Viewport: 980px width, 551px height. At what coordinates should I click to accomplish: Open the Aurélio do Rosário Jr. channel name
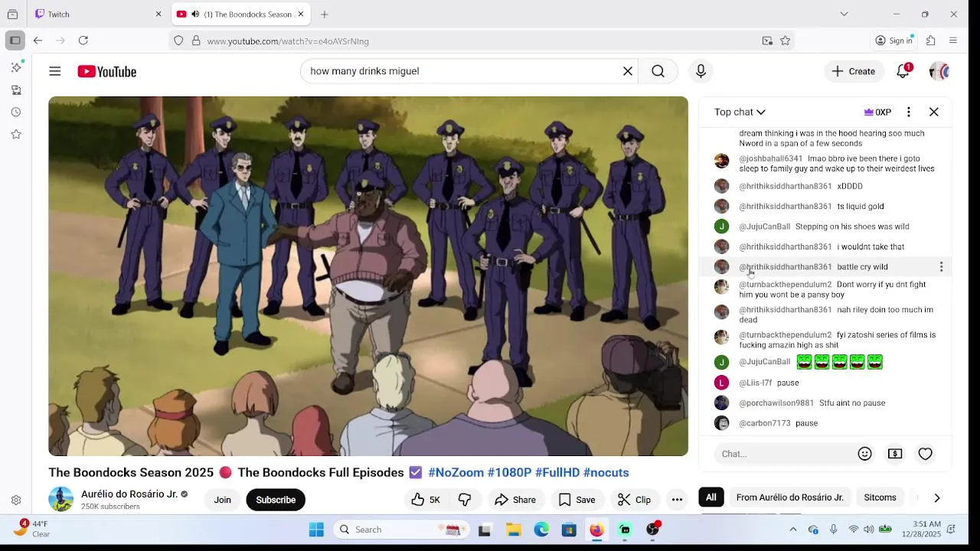tap(129, 494)
